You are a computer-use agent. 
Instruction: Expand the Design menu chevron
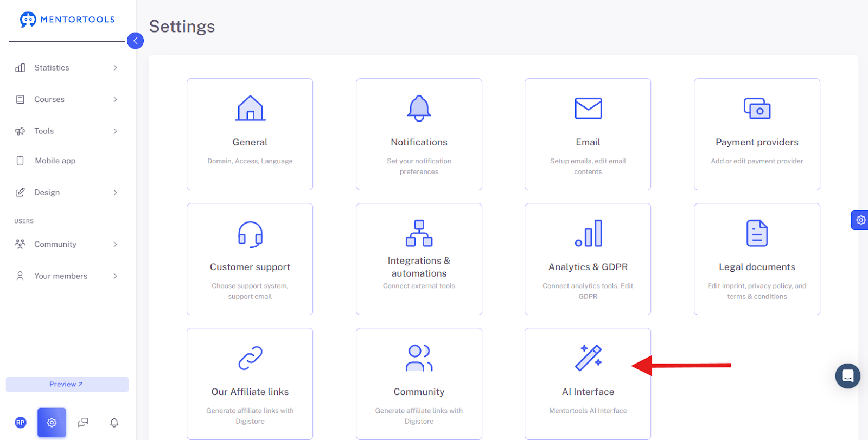pyautogui.click(x=115, y=193)
